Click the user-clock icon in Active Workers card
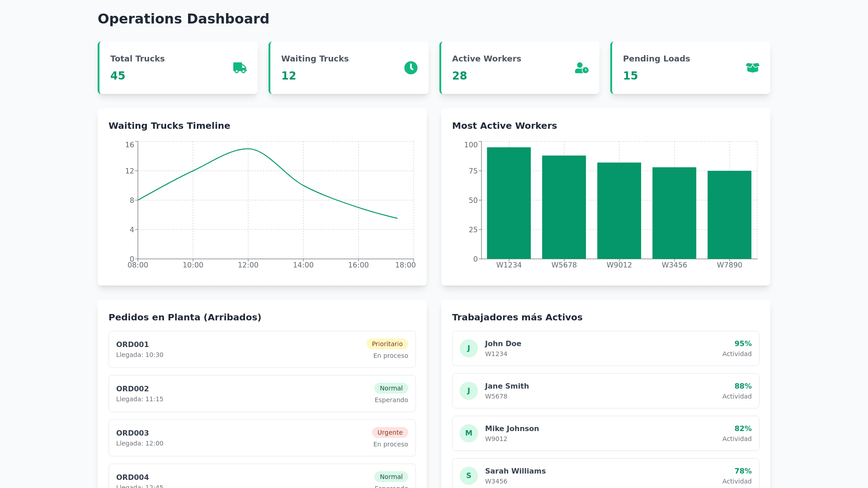The image size is (868, 488). [x=581, y=68]
